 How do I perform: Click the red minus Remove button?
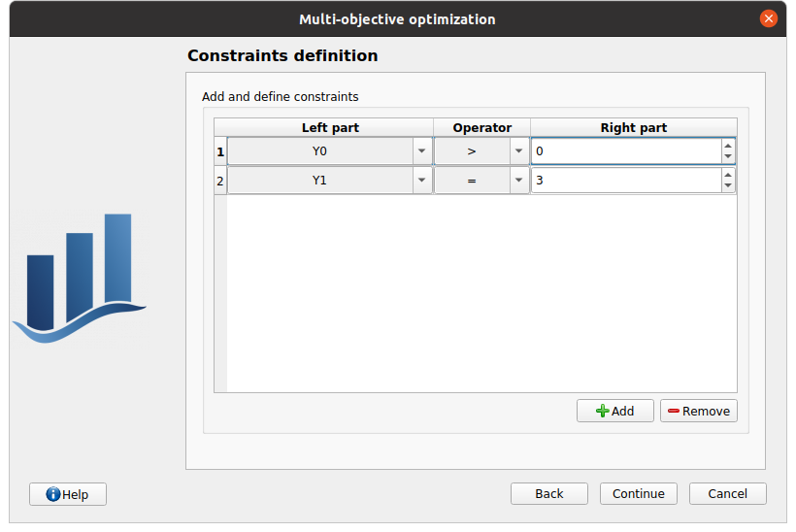click(698, 411)
